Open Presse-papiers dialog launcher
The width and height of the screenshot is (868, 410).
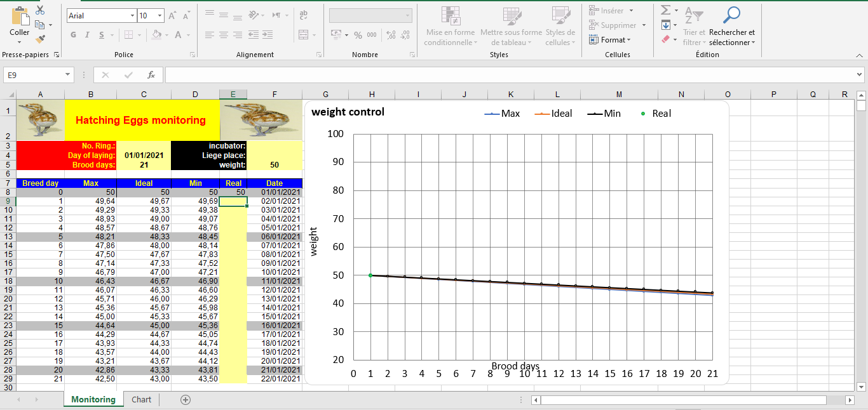[x=57, y=55]
